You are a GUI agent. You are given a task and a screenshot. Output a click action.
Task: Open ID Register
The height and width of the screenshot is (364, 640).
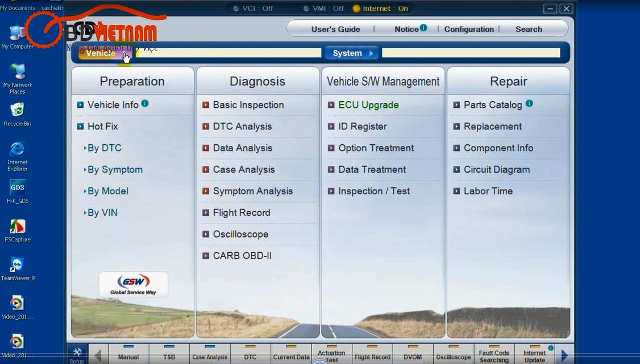pyautogui.click(x=363, y=127)
